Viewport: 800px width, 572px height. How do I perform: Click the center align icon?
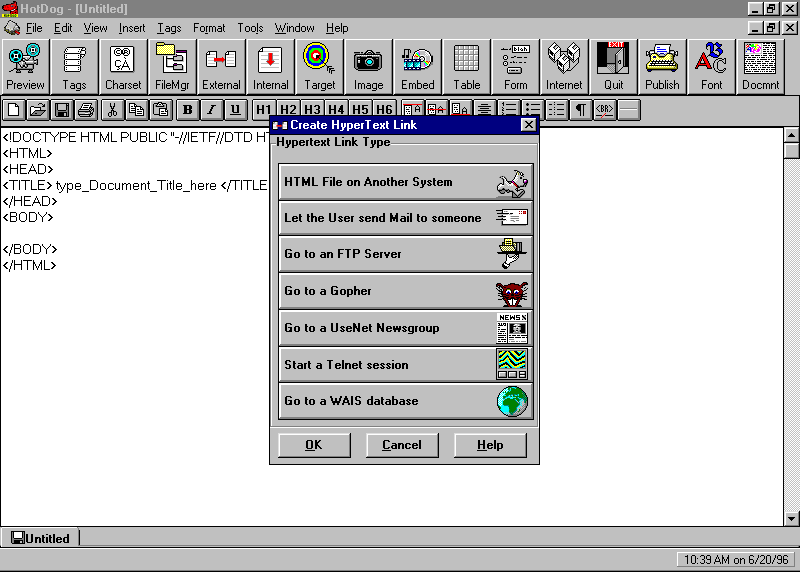(484, 109)
